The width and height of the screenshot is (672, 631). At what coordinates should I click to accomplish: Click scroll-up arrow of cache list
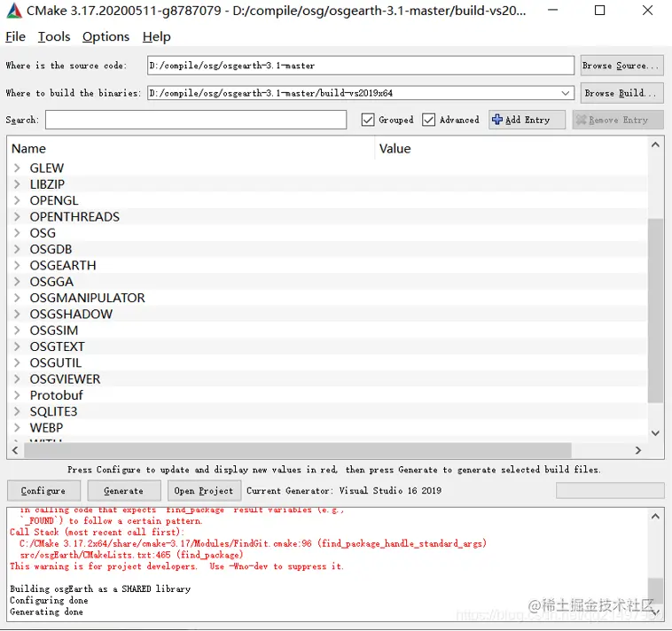click(655, 145)
